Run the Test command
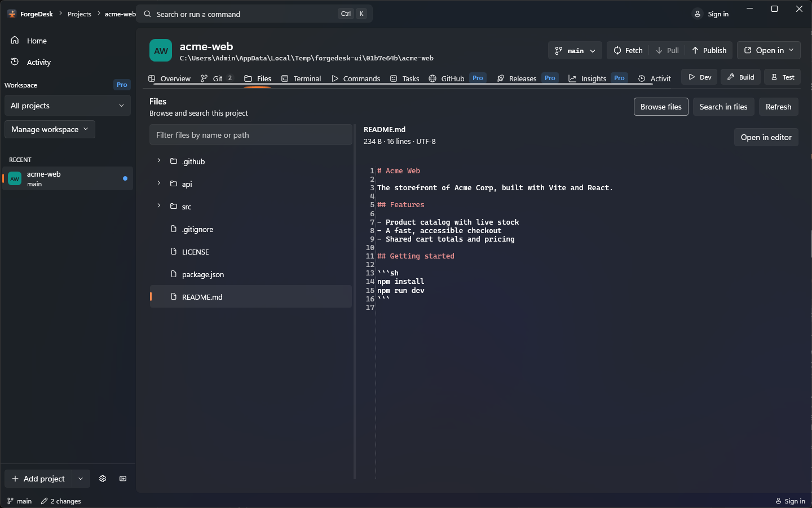Image resolution: width=812 pixels, height=508 pixels. [x=782, y=77]
